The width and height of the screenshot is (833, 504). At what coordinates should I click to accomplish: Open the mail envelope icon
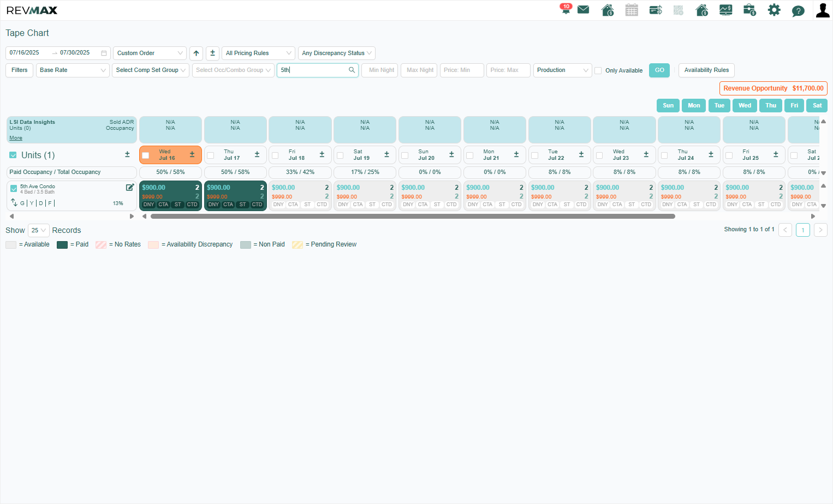point(584,9)
